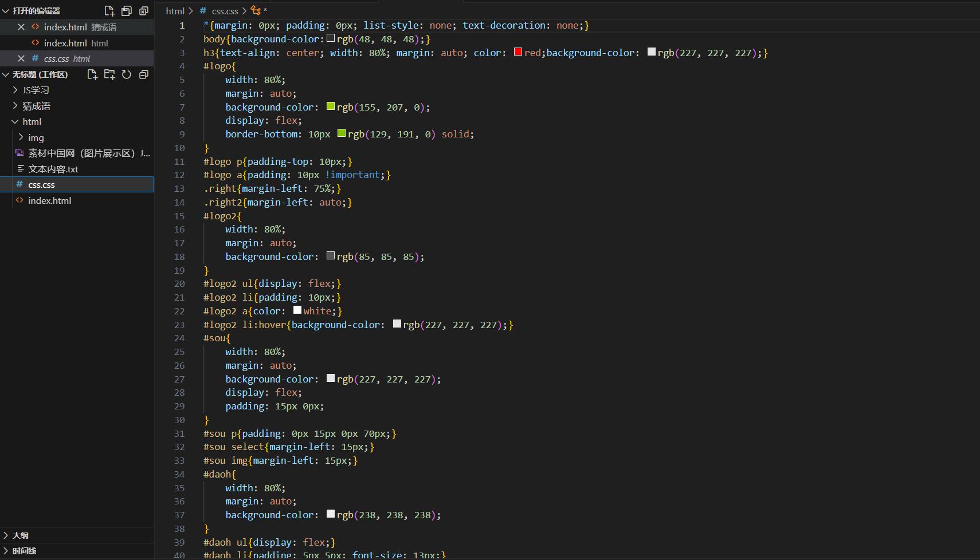Expand the 猜成语 folder
Image resolution: width=980 pixels, height=560 pixels.
pyautogui.click(x=15, y=106)
